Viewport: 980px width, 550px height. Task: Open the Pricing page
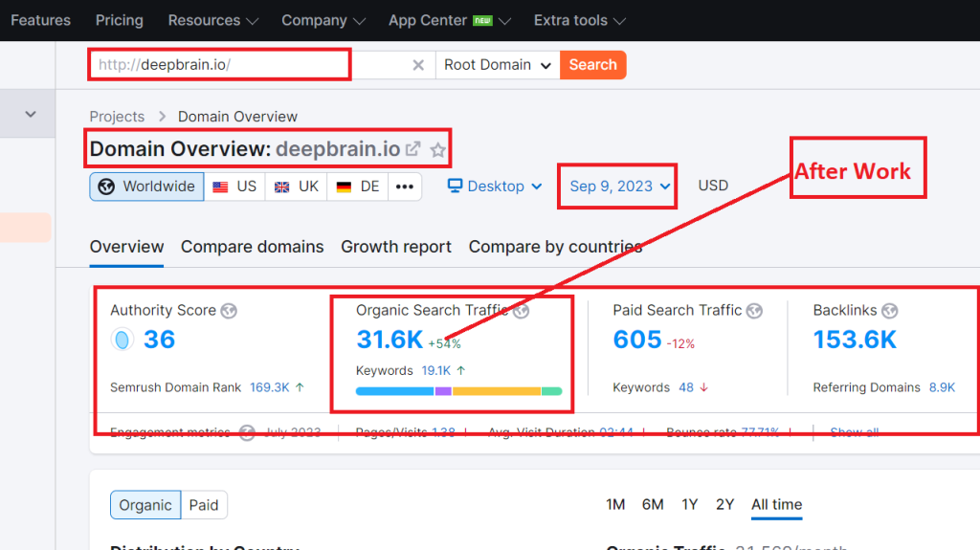[x=120, y=21]
